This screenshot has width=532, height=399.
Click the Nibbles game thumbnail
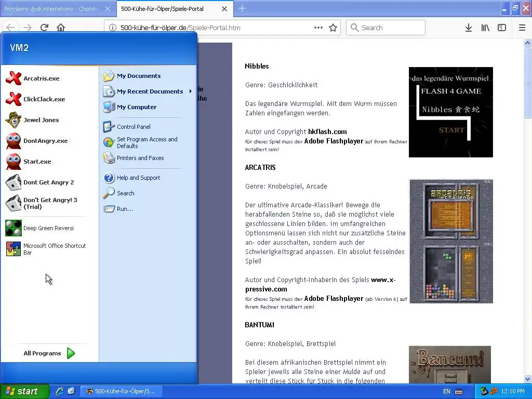click(450, 112)
